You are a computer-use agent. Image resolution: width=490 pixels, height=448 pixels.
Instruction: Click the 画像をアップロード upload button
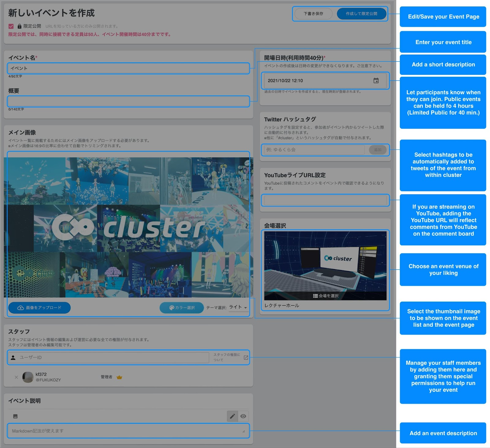pyautogui.click(x=40, y=308)
